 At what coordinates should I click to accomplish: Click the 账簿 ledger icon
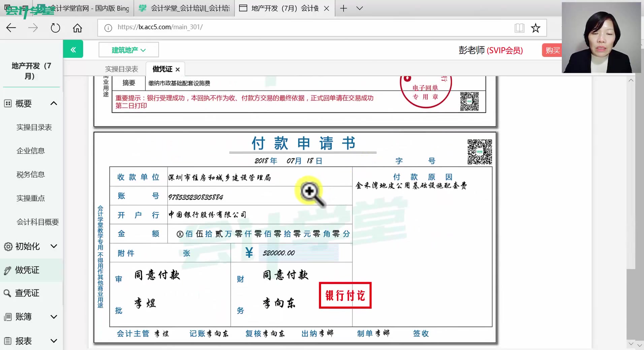[8, 317]
